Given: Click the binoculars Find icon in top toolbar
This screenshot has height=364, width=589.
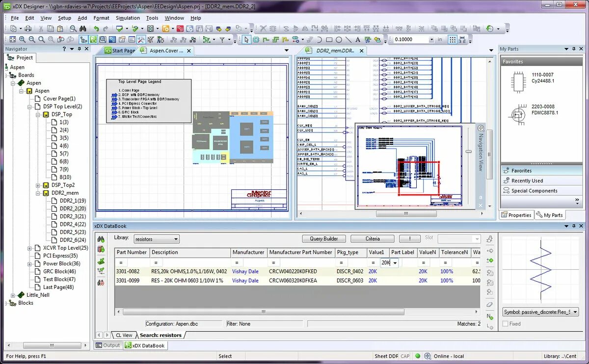Looking at the screenshot, I should coord(83,29).
